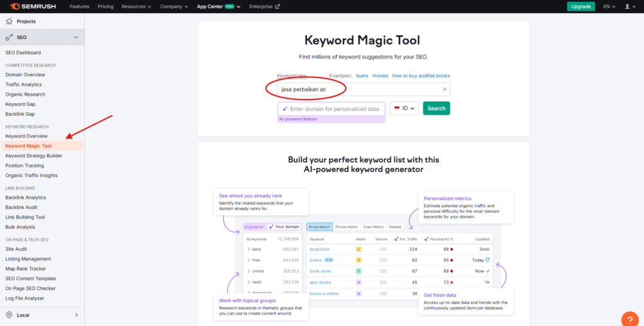The height and width of the screenshot is (326, 644).
Task: Open Enterprise in top navigation
Action: coord(265,6)
